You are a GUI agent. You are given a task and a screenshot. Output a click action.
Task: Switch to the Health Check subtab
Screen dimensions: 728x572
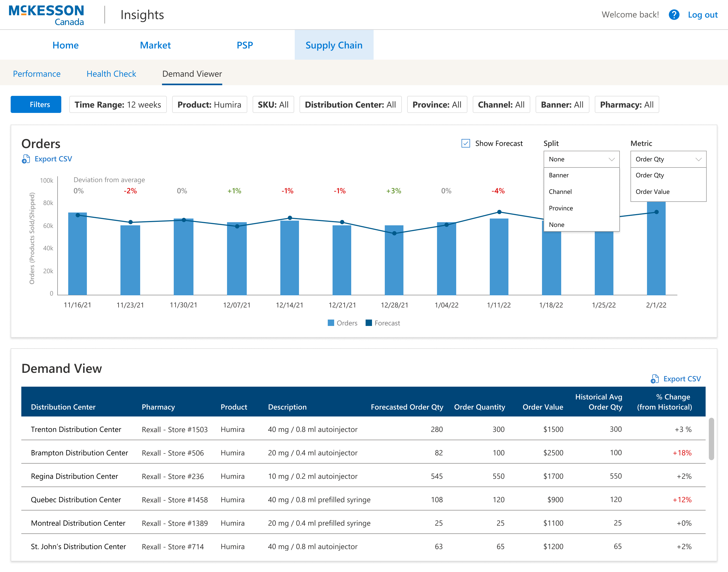111,74
